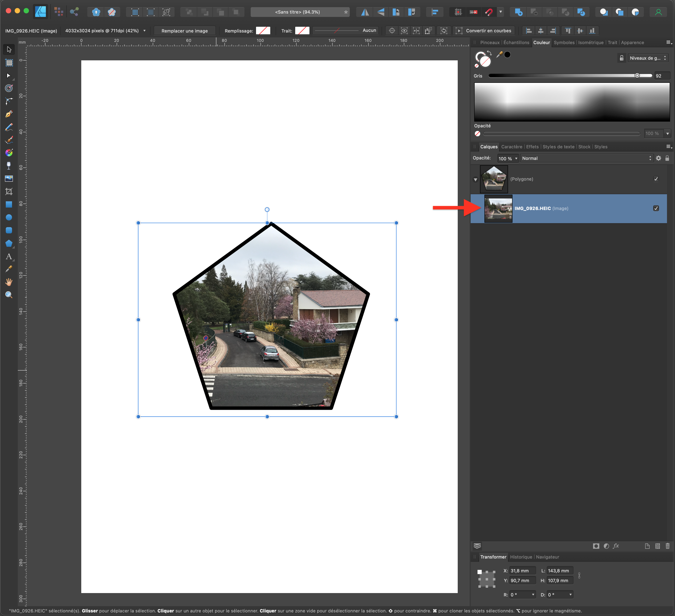Viewport: 675px width, 616px height.
Task: Select the Pen tool in left toolbar
Action: 9,114
